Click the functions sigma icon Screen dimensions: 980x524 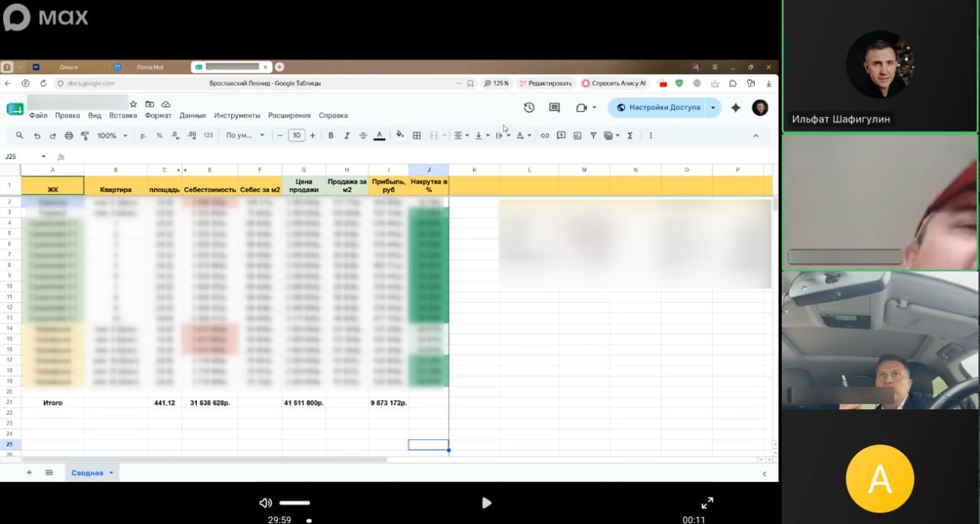[x=630, y=135]
